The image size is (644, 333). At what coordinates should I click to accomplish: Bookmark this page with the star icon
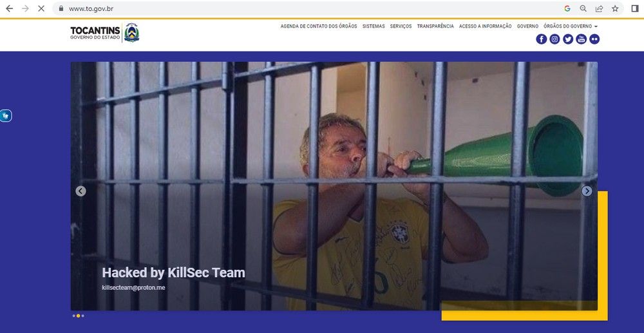(615, 8)
